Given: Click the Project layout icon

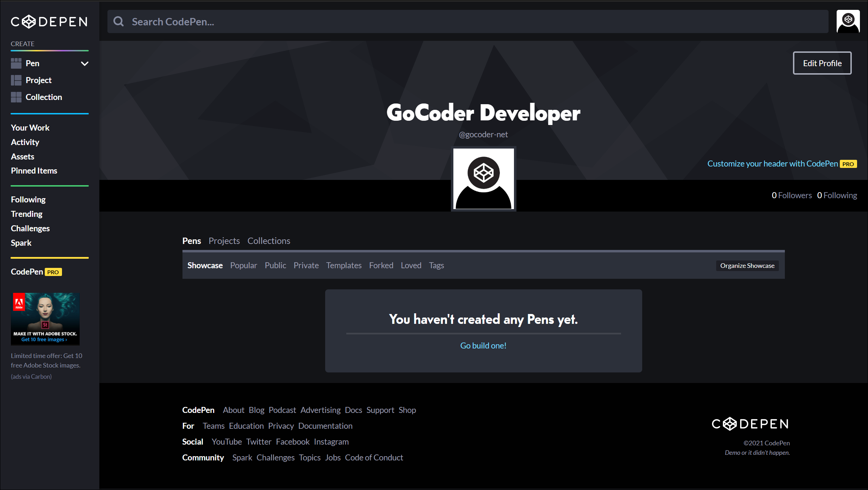Looking at the screenshot, I should tap(16, 80).
